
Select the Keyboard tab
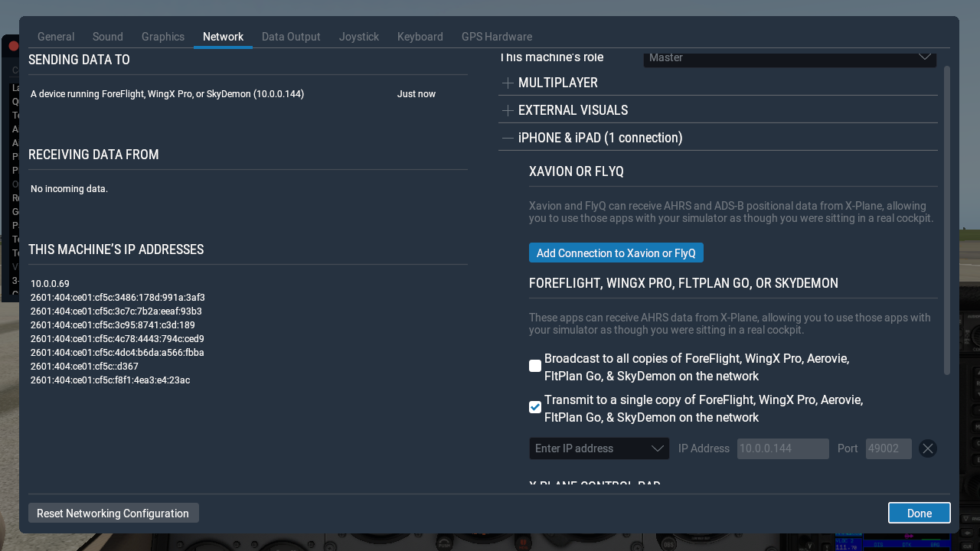pos(420,37)
